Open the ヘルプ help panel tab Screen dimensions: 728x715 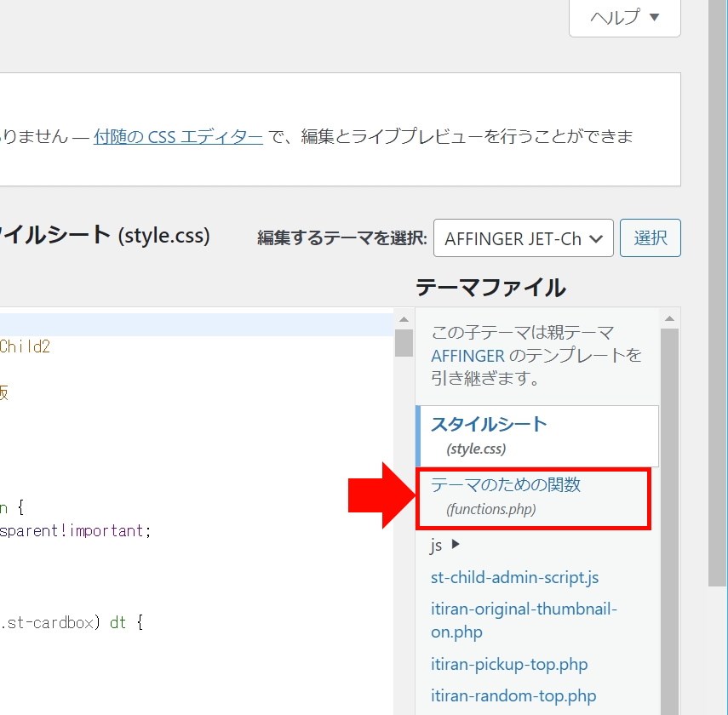[624, 18]
